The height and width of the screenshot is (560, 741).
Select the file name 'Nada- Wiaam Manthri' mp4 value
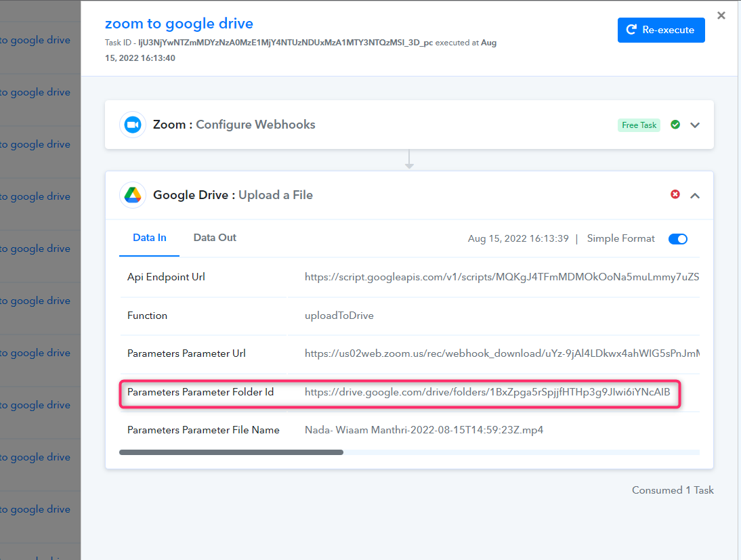pos(424,430)
